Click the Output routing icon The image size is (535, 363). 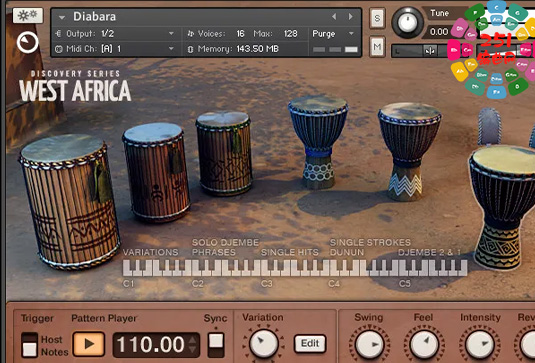[x=58, y=33]
